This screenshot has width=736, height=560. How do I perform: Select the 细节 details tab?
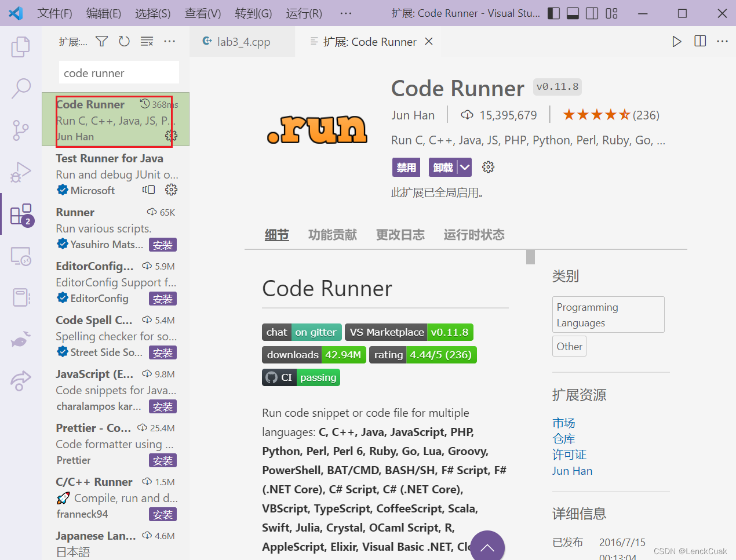click(277, 235)
